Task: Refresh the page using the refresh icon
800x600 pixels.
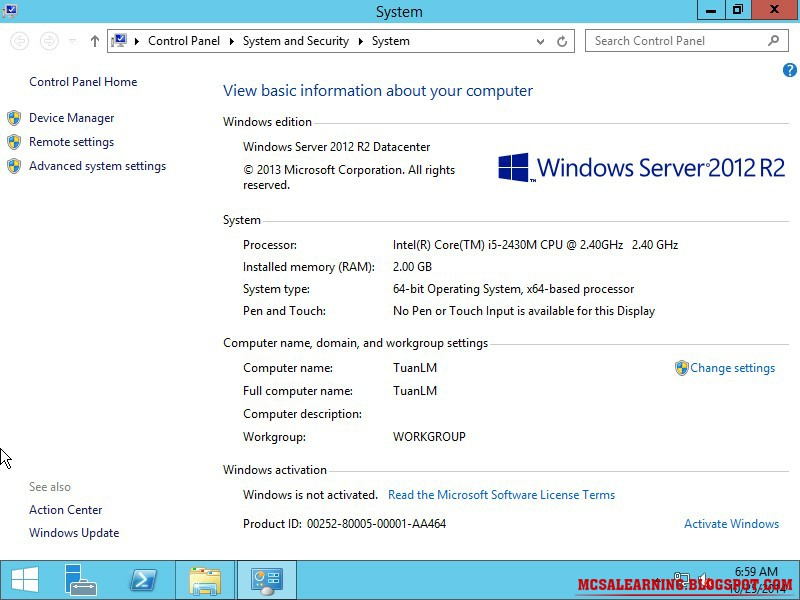Action: 560,41
